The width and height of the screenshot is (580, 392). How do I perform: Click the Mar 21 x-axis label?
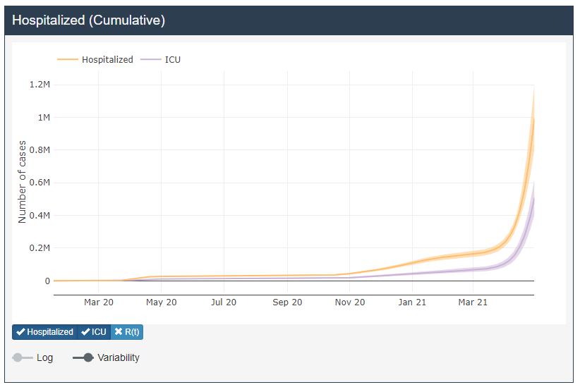click(473, 302)
